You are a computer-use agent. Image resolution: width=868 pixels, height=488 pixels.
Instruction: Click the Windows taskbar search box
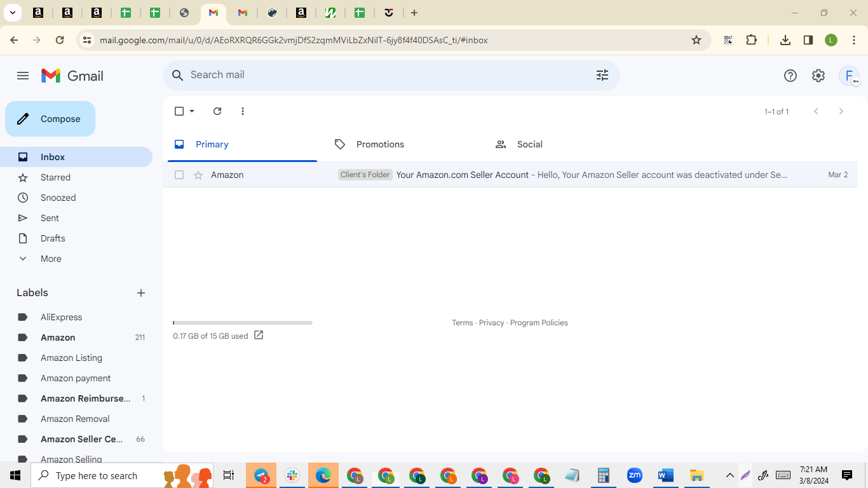pos(121,475)
